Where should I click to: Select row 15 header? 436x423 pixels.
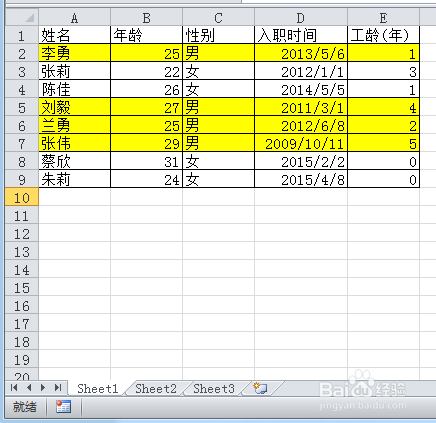click(22, 287)
